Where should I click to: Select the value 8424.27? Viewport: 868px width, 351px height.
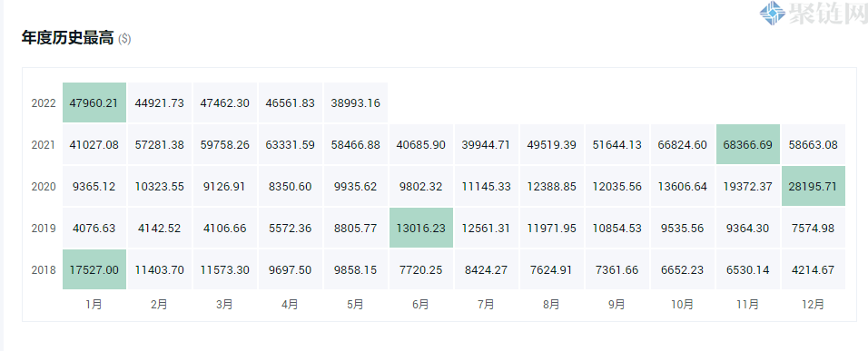(x=486, y=269)
